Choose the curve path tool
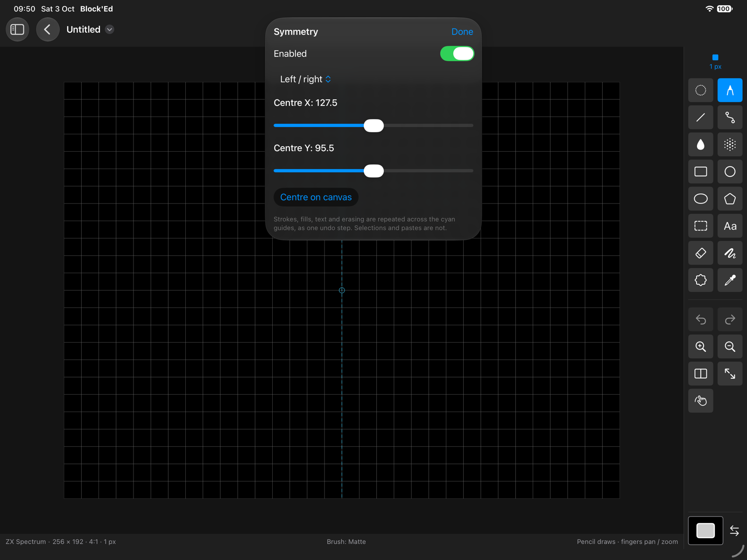The width and height of the screenshot is (747, 560). (730, 117)
